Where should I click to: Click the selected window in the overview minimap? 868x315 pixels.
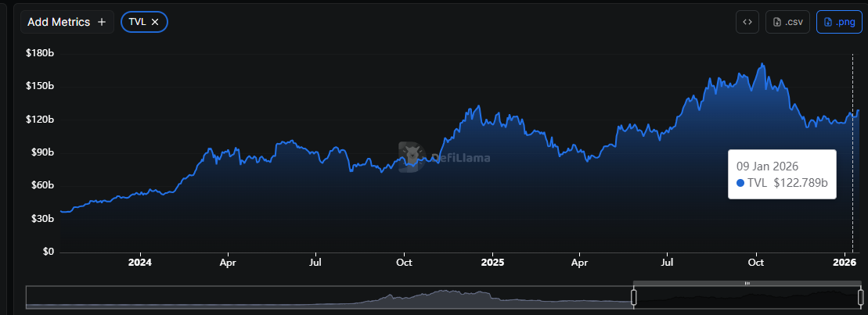click(x=747, y=297)
